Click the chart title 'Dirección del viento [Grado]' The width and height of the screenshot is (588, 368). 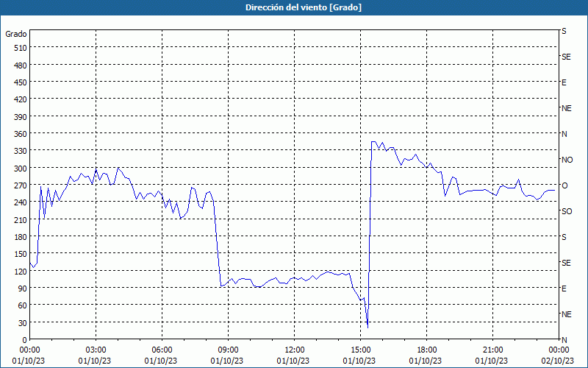click(304, 7)
